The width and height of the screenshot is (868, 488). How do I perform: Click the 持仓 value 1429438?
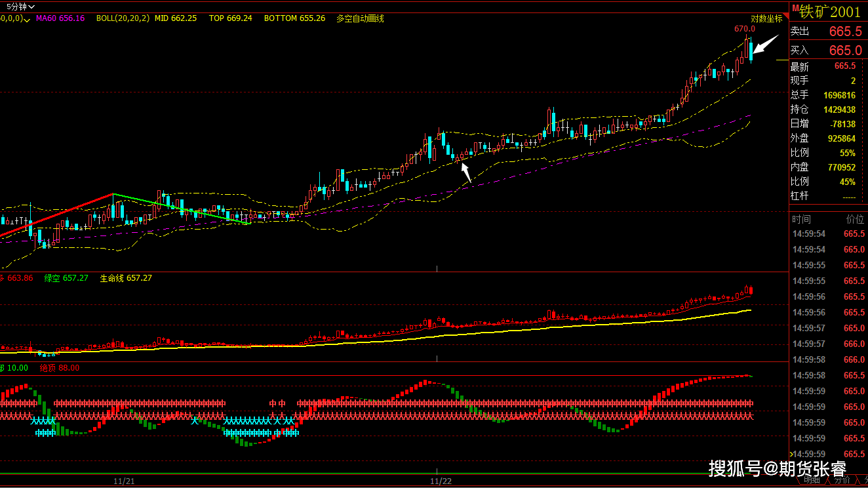(x=840, y=110)
